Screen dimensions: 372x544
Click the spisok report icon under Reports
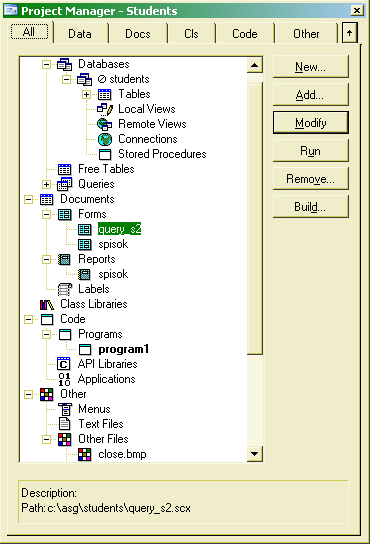(84, 274)
